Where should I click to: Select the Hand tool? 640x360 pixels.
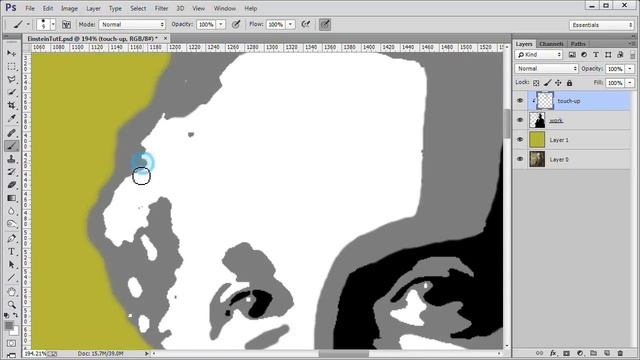(11, 292)
